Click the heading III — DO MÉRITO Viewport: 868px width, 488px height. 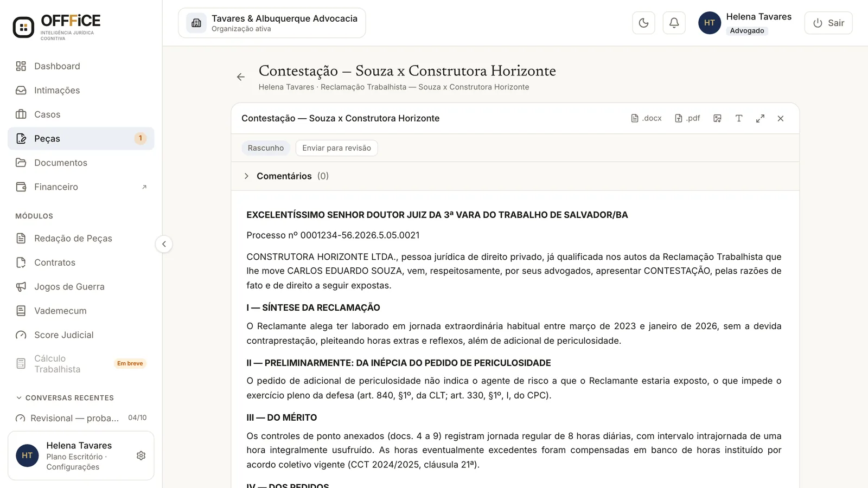click(x=282, y=418)
